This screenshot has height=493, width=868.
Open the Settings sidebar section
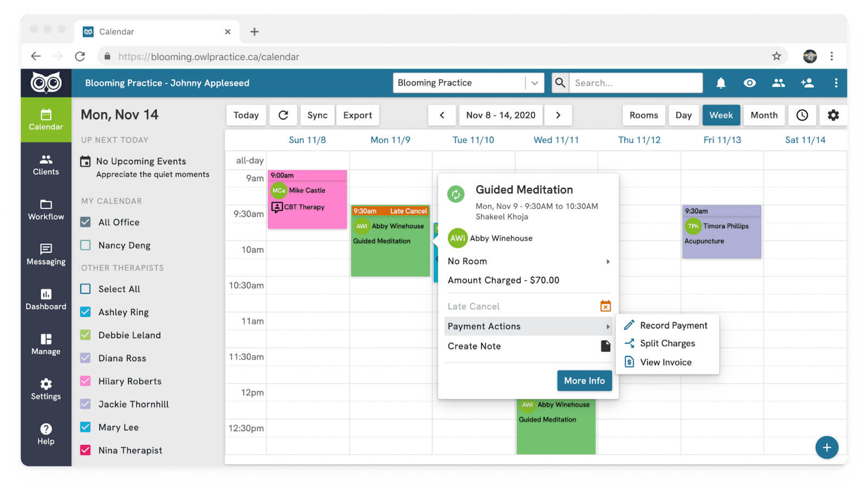(46, 390)
